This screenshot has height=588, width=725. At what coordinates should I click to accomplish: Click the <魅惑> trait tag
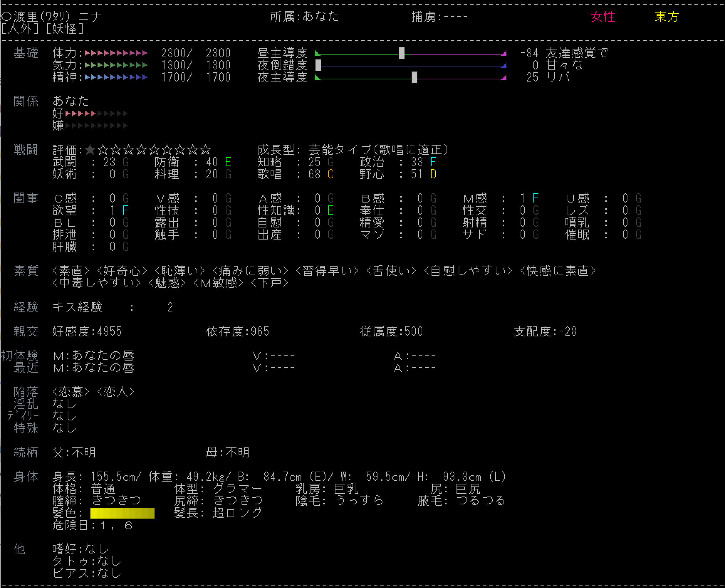(x=167, y=283)
